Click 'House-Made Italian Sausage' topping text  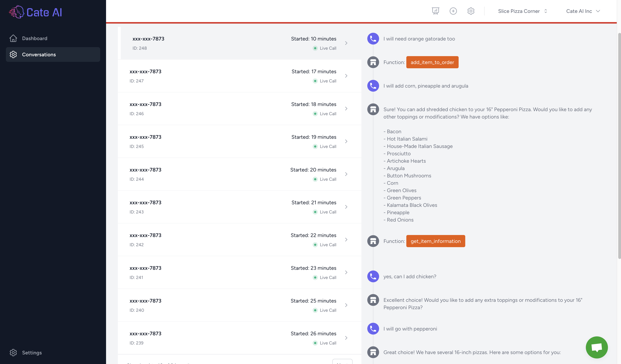pos(420,146)
